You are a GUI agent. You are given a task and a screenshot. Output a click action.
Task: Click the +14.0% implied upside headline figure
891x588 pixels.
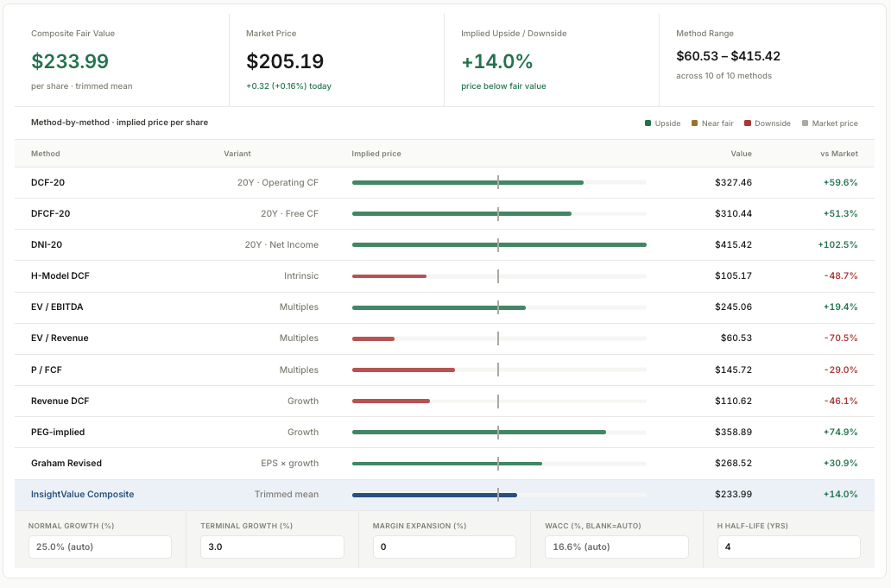pos(496,61)
